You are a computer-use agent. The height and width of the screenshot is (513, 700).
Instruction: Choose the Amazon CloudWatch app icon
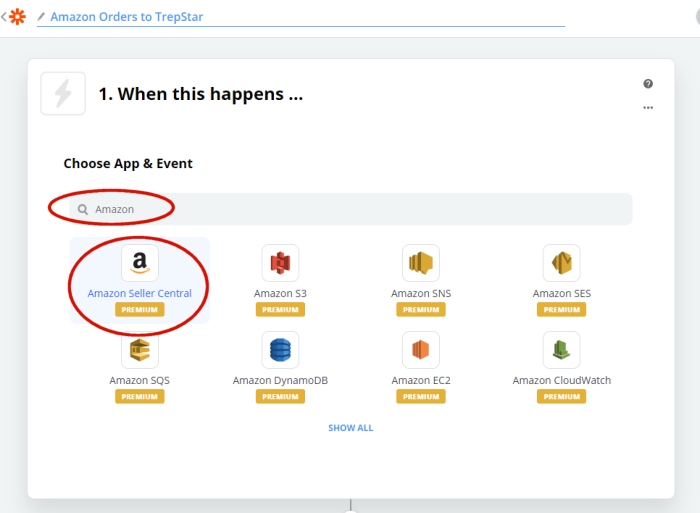(562, 350)
